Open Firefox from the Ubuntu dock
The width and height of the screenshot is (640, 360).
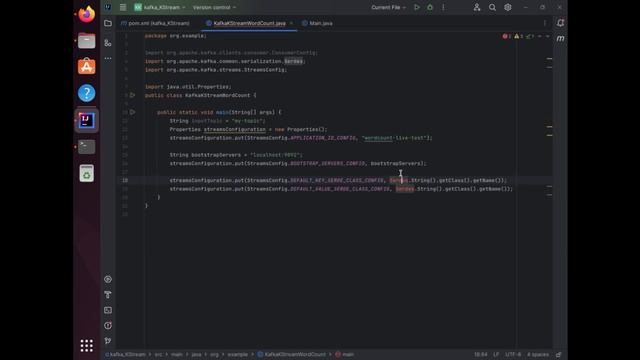[87, 14]
